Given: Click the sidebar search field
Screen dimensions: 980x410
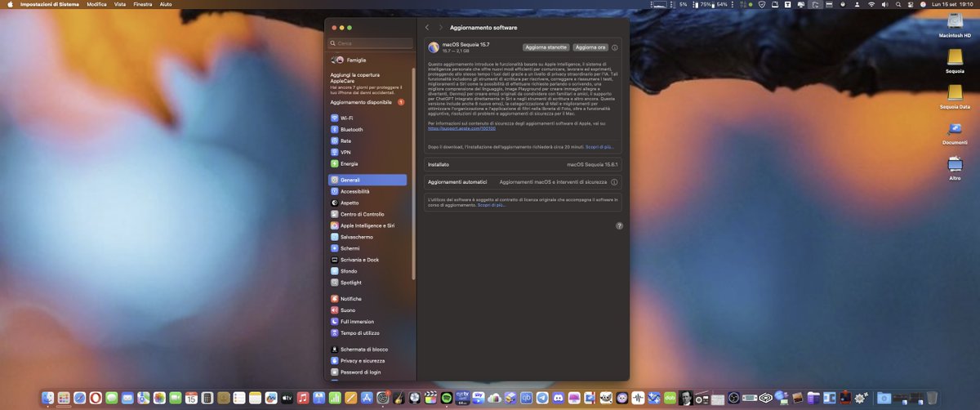Looking at the screenshot, I should click(x=372, y=43).
